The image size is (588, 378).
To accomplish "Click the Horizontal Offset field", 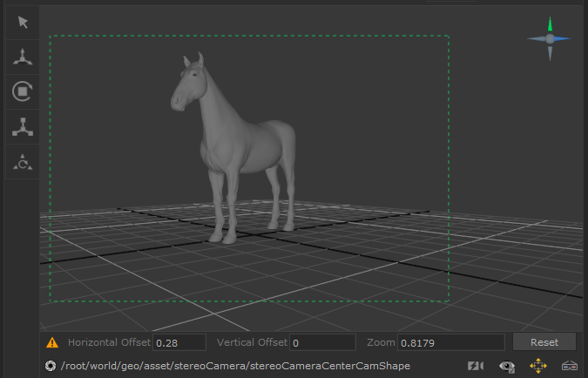I will tap(179, 342).
